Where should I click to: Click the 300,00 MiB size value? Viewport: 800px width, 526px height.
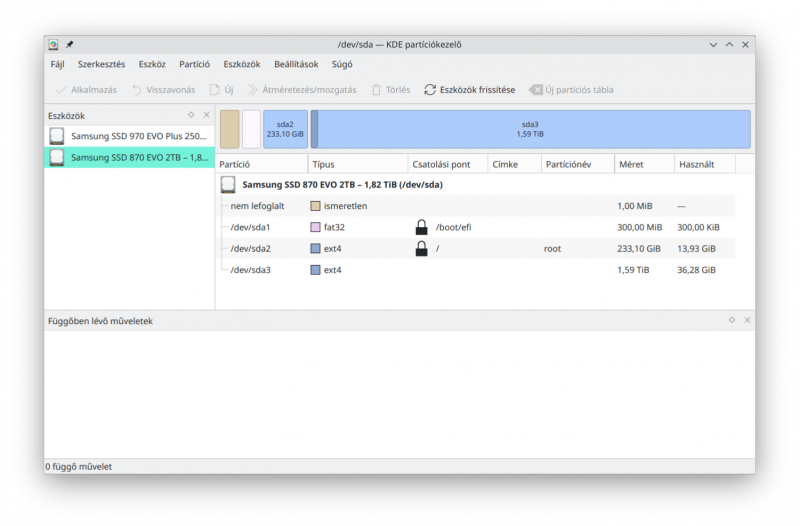click(639, 228)
